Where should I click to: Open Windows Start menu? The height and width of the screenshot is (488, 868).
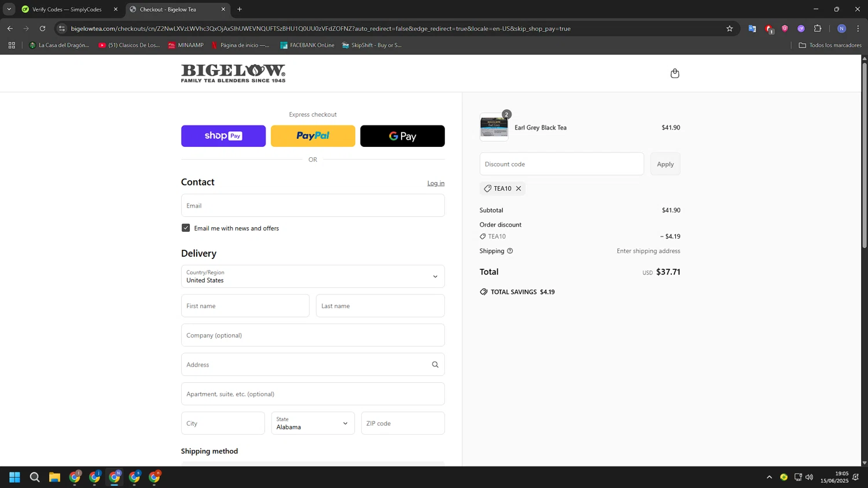pyautogui.click(x=15, y=477)
